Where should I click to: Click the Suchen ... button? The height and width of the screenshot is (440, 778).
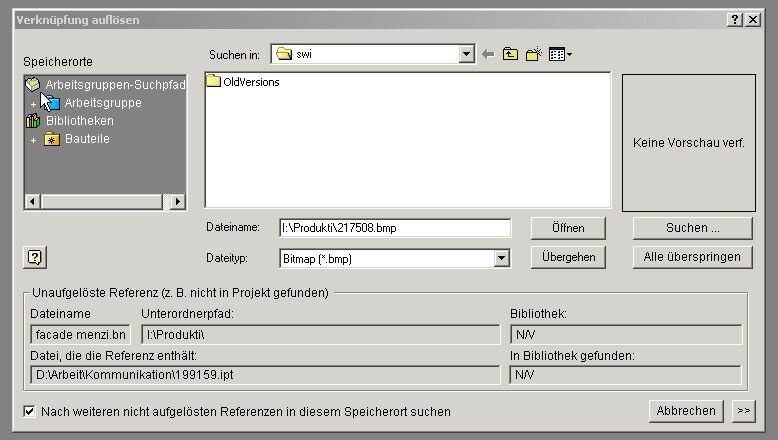(693, 228)
